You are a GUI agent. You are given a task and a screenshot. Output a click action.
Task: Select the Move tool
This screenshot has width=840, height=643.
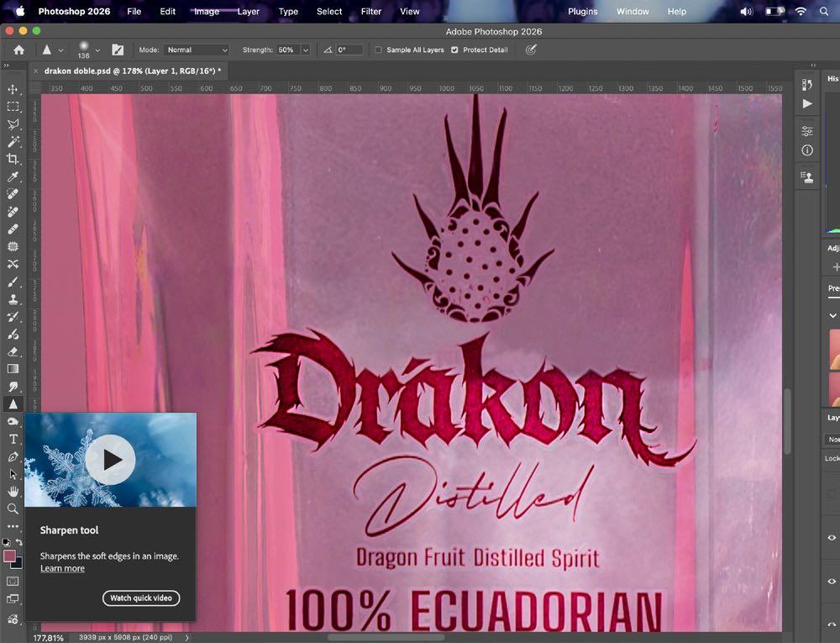[13, 89]
